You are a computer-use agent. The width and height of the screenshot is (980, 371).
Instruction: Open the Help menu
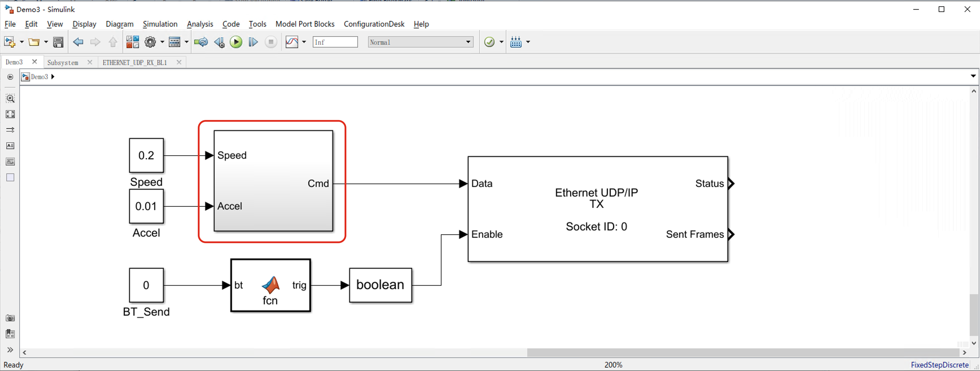(421, 24)
